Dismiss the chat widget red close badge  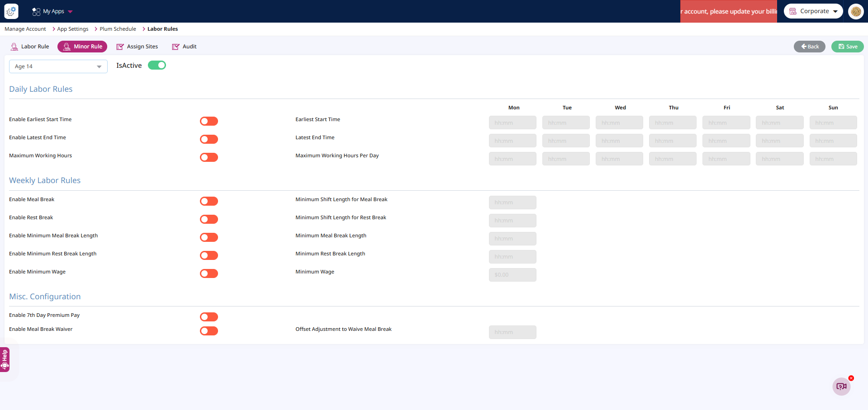pyautogui.click(x=851, y=378)
